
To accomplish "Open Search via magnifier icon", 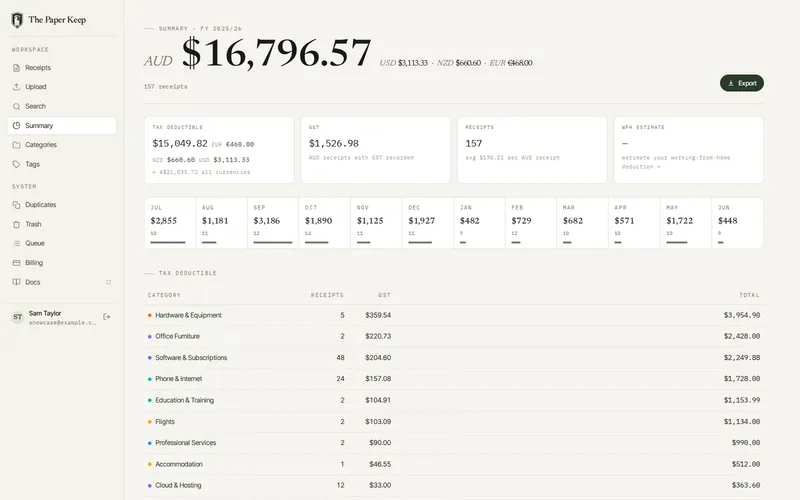I will [x=16, y=106].
